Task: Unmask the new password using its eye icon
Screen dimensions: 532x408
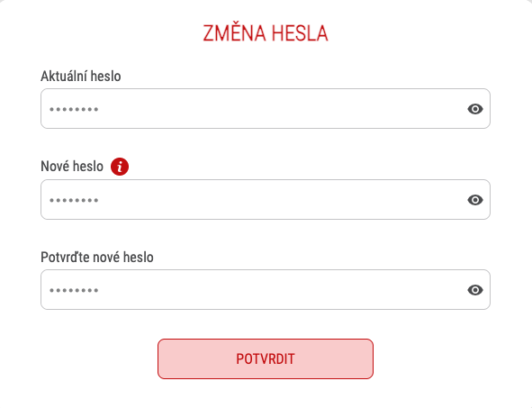Action: pos(475,200)
